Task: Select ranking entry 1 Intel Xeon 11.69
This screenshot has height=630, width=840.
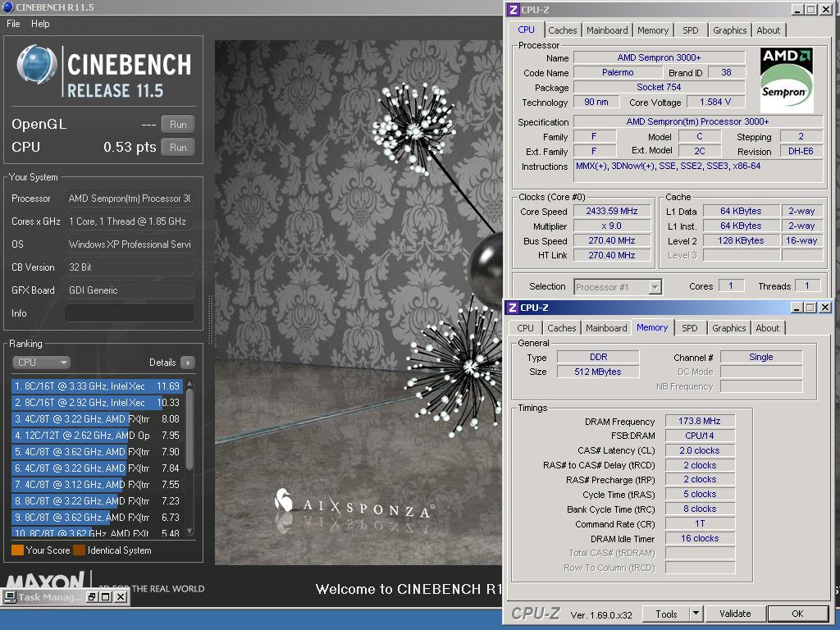Action: pyautogui.click(x=97, y=386)
